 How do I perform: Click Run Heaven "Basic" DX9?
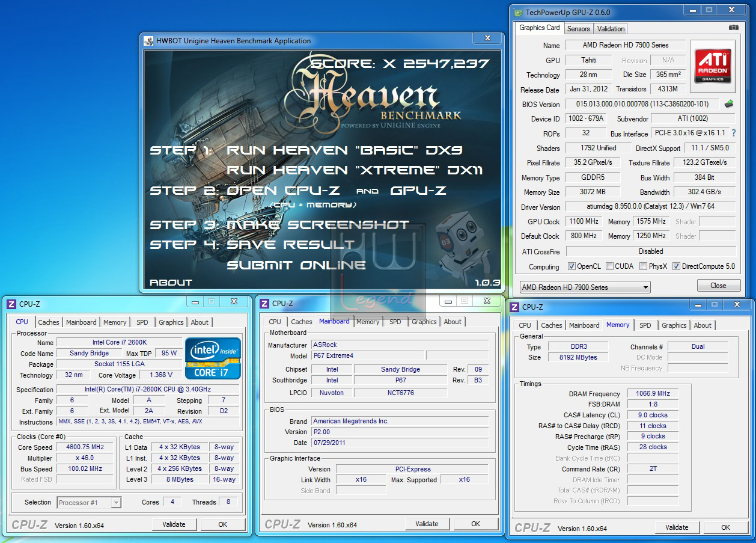(344, 150)
